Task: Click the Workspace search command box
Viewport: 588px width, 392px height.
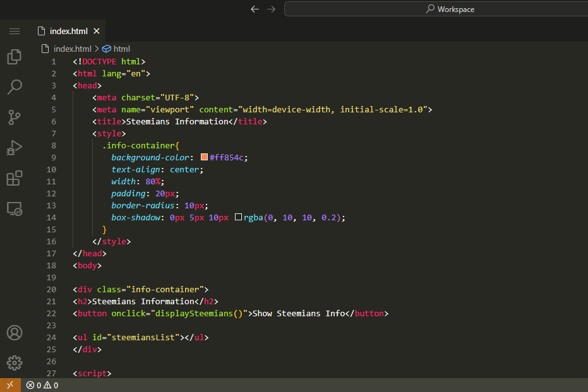Action: pos(436,9)
